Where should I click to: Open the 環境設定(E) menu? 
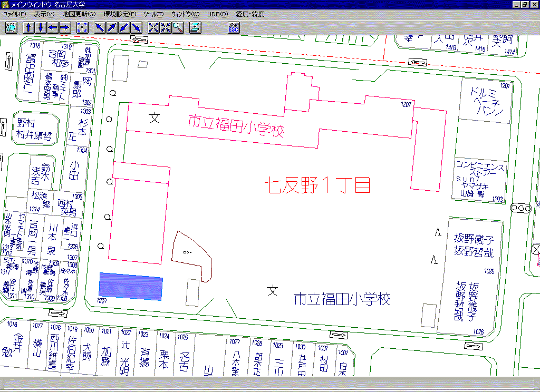[x=120, y=14]
